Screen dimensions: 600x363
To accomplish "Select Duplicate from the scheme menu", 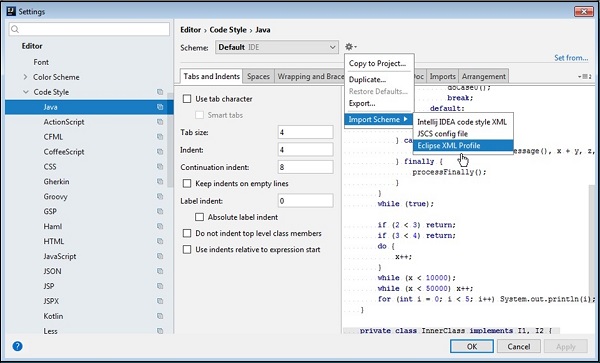I will coord(367,80).
